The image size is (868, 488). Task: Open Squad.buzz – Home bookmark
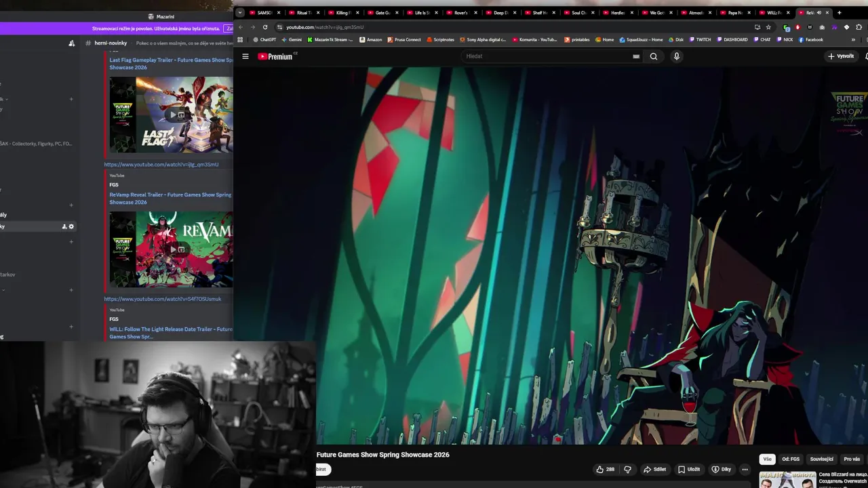click(x=641, y=39)
